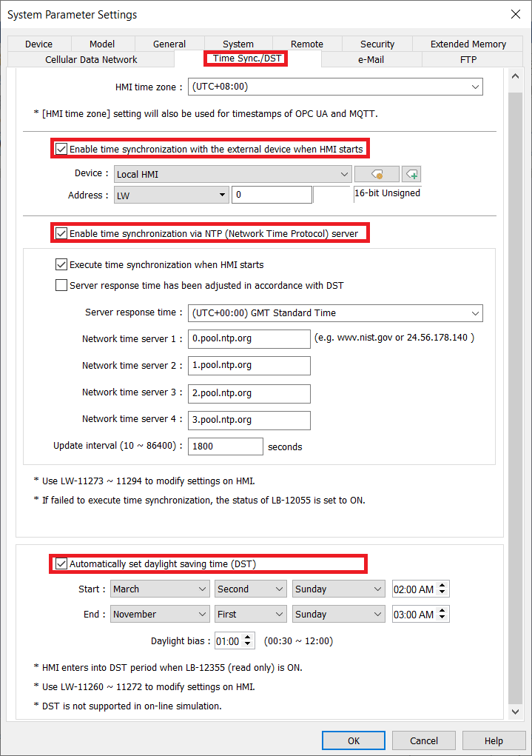Click the scrollbar up arrow

click(515, 76)
